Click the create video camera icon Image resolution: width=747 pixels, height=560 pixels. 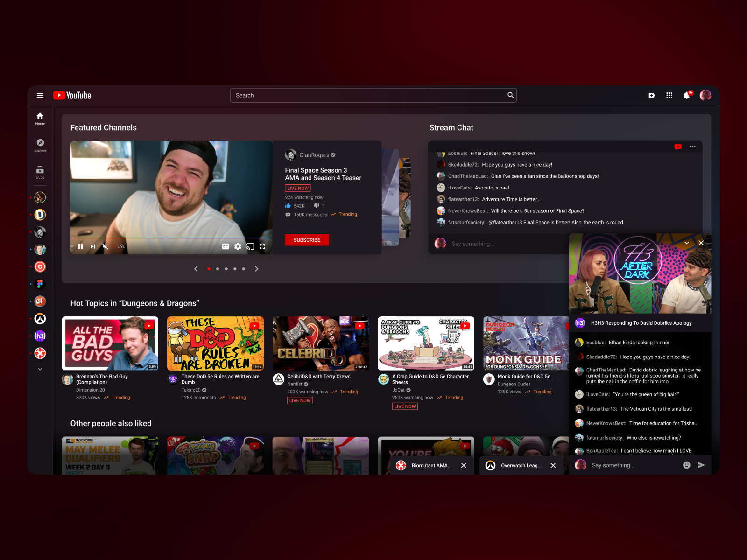[652, 95]
